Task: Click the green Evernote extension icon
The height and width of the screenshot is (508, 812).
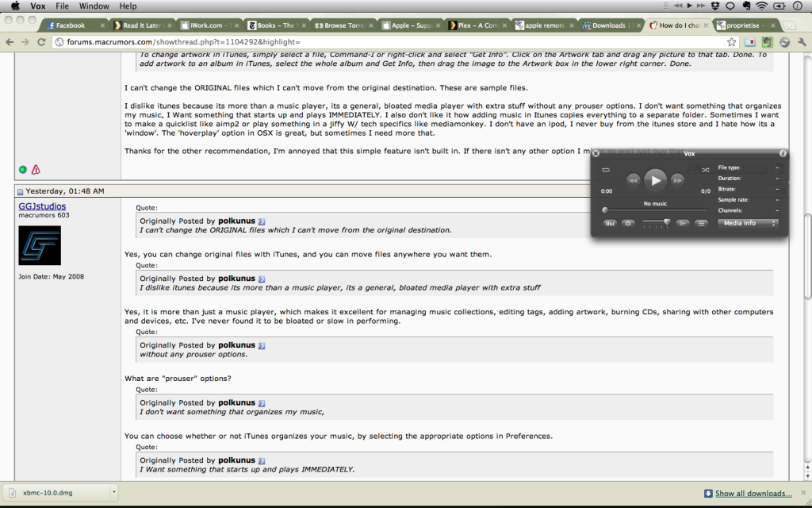Action: [x=768, y=42]
